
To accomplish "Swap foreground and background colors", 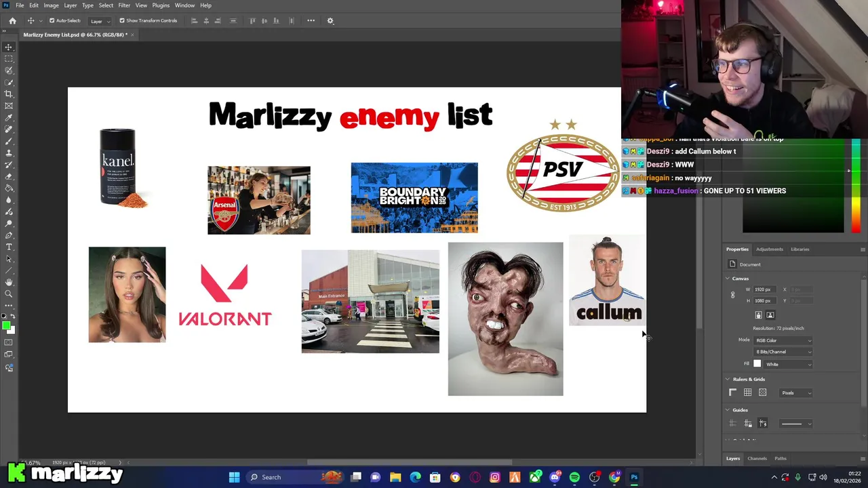I will pyautogui.click(x=13, y=317).
